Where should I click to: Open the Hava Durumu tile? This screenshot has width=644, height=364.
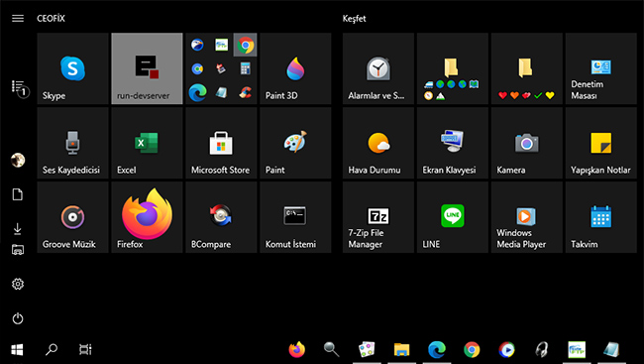[378, 143]
